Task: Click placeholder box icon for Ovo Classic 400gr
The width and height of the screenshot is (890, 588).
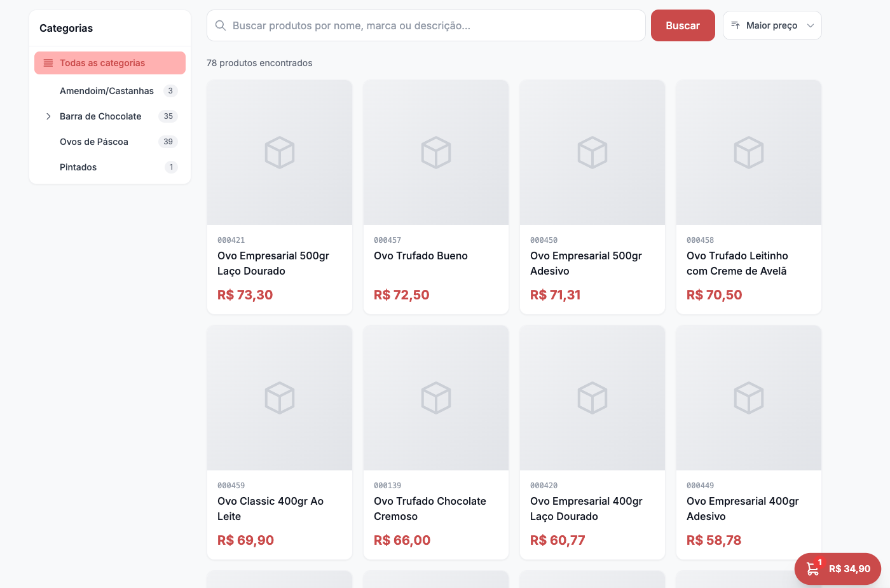Action: [280, 398]
